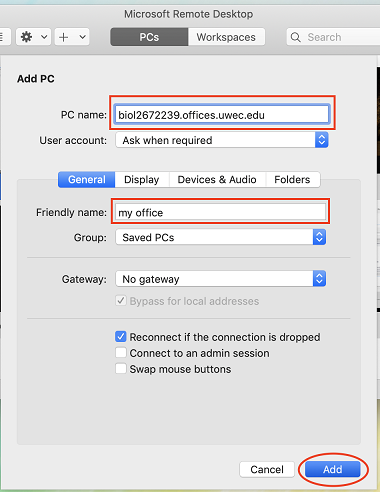
Task: Switch to the Workspaces view
Action: (x=226, y=37)
